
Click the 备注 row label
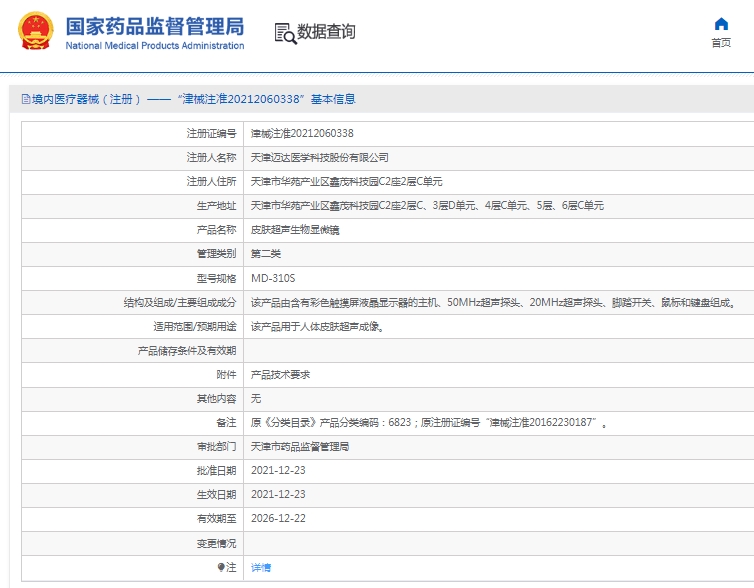(x=226, y=423)
